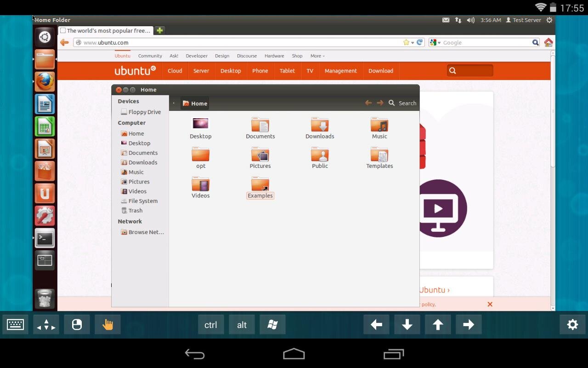The width and height of the screenshot is (588, 368).
Task: Launch Firefox from the Ubuntu launcher
Action: pos(45,82)
